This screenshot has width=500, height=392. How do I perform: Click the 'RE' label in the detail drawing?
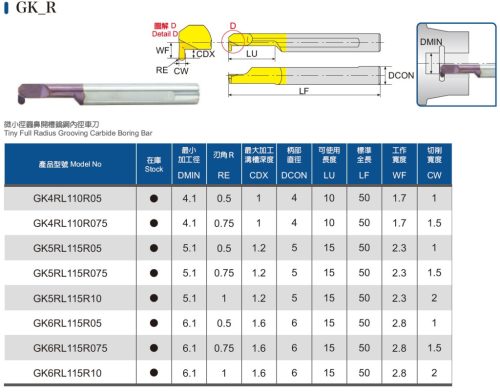162,70
